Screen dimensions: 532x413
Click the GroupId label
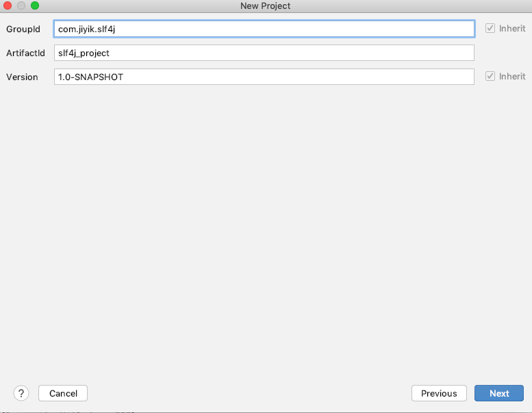point(23,29)
